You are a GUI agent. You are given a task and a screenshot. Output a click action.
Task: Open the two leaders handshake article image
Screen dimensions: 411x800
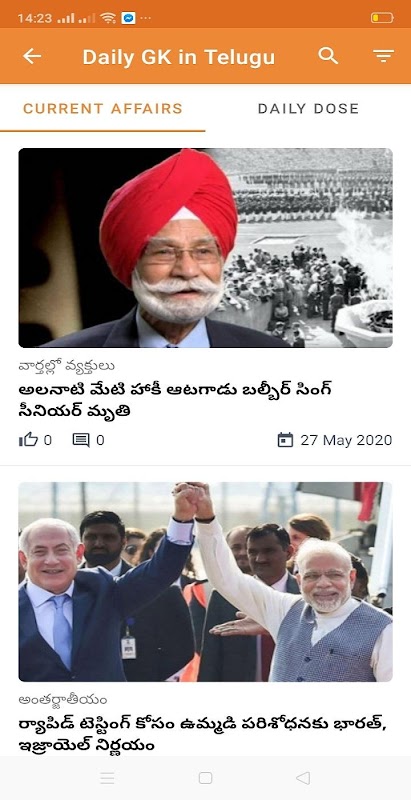(206, 582)
